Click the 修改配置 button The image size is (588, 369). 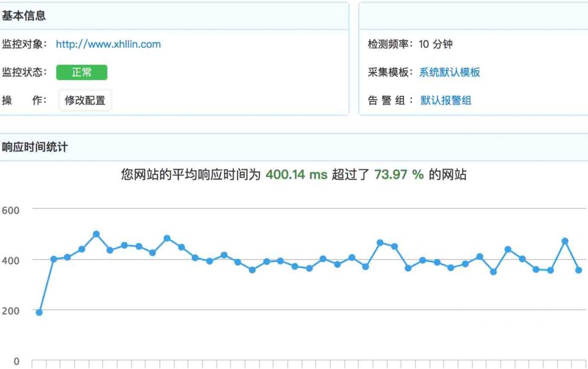85,100
